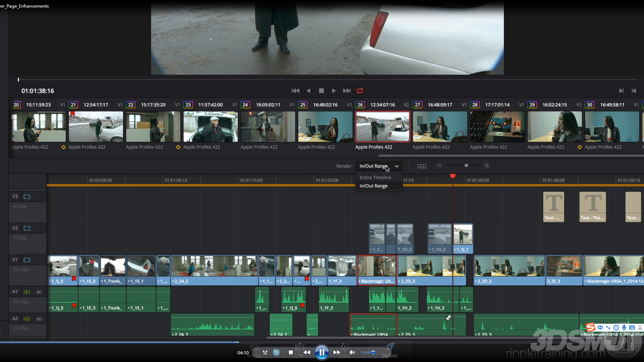
Task: Select clip thumbnail number 20
Action: tap(39, 127)
